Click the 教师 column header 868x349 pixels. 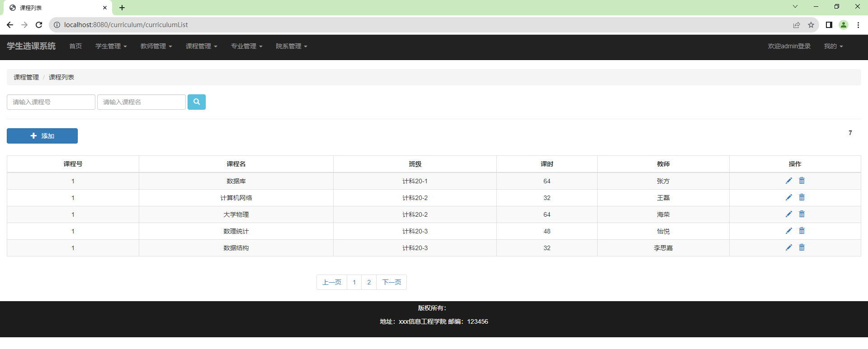(663, 164)
